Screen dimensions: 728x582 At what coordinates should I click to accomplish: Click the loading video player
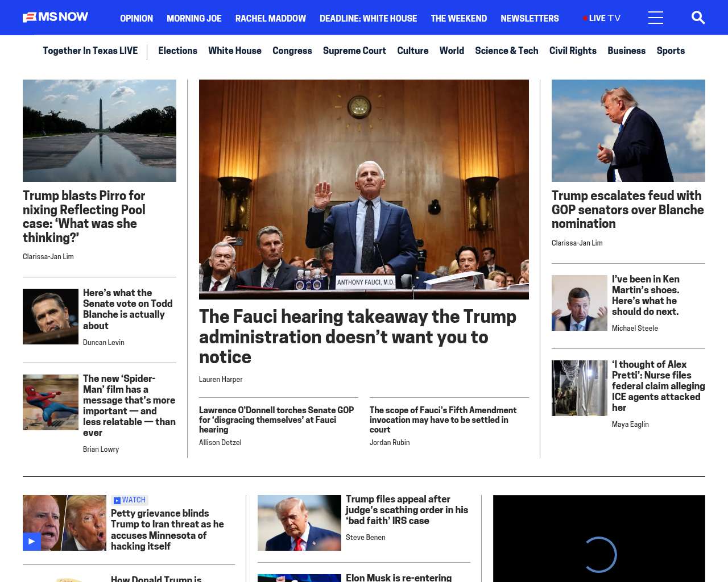coord(599,539)
